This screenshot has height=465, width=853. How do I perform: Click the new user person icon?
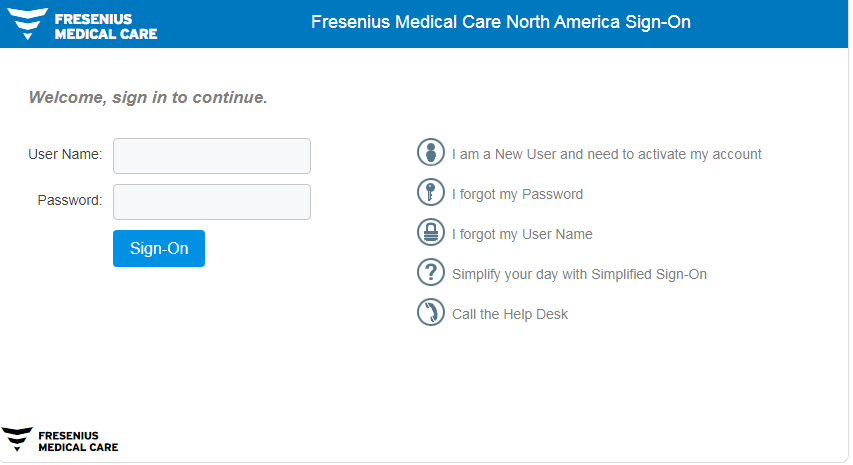430,153
